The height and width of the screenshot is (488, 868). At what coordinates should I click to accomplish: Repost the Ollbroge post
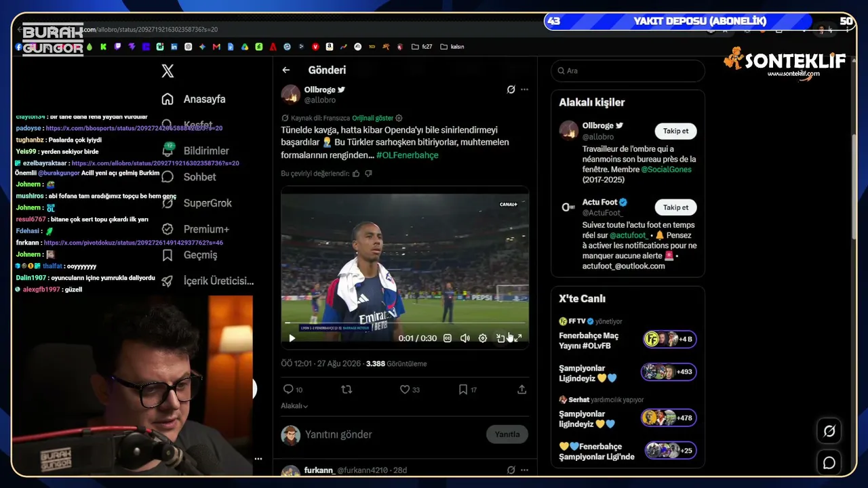[x=347, y=390]
